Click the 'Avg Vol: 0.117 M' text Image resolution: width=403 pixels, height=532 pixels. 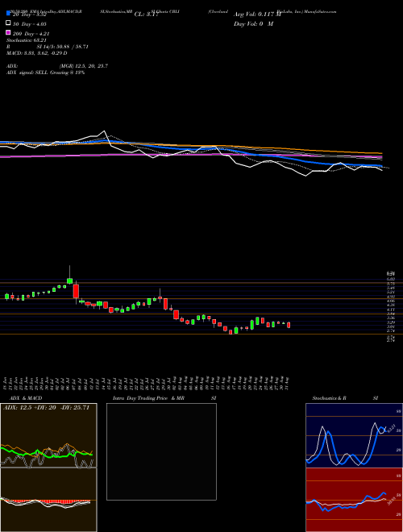[257, 15]
